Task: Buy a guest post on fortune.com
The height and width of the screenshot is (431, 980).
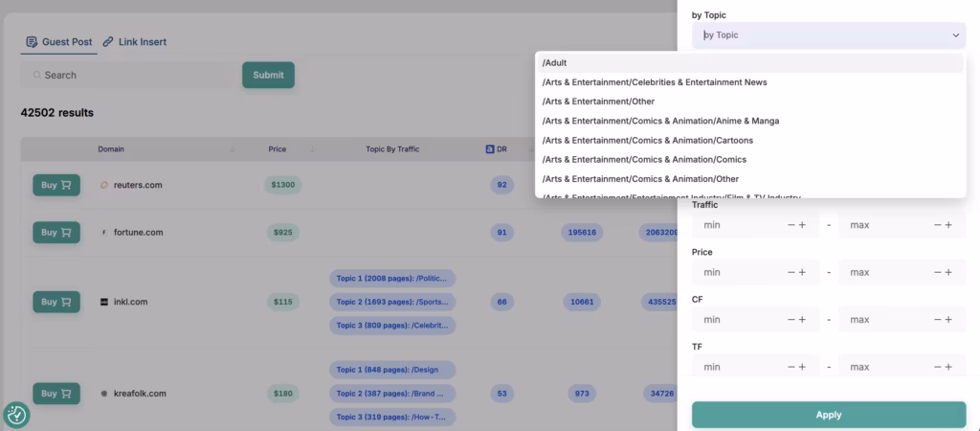Action: tap(56, 232)
